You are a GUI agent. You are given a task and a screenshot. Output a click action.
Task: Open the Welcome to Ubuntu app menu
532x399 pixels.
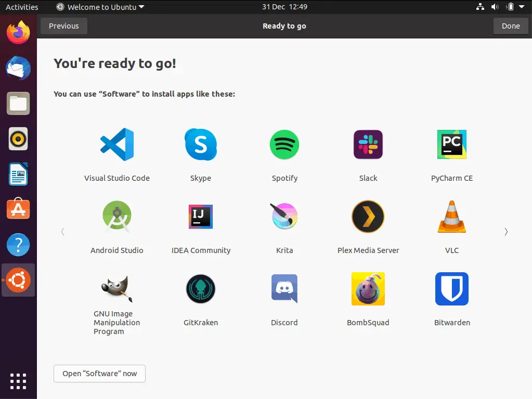[x=100, y=7]
